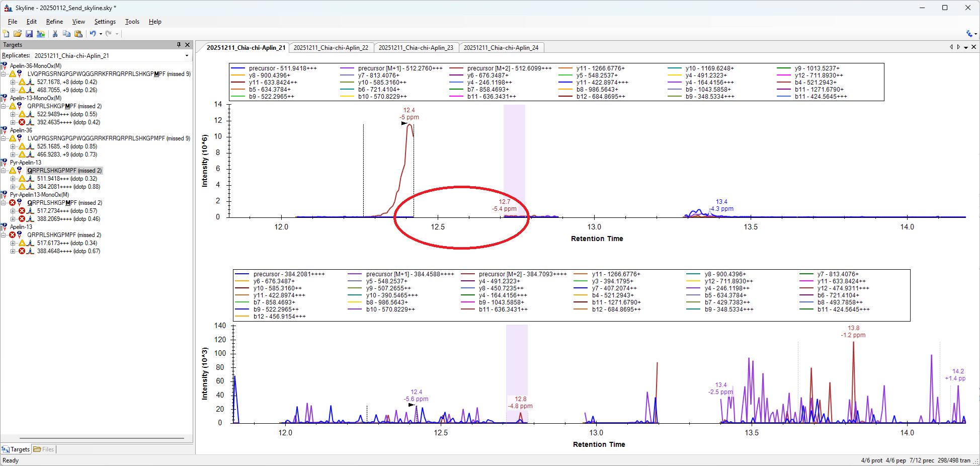980x466 pixels.
Task: Open the undo history dropdown arrow
Action: pos(101,34)
